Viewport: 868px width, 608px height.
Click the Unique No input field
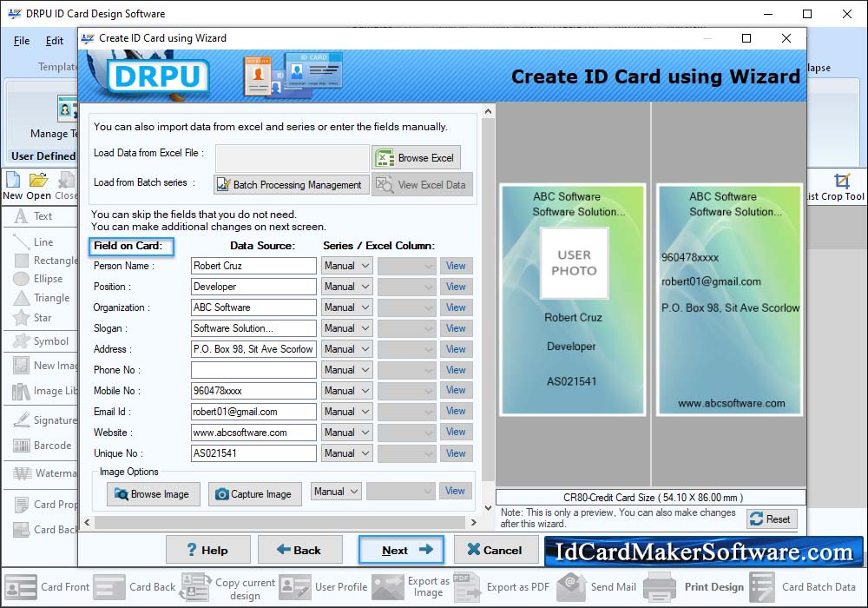(x=253, y=453)
